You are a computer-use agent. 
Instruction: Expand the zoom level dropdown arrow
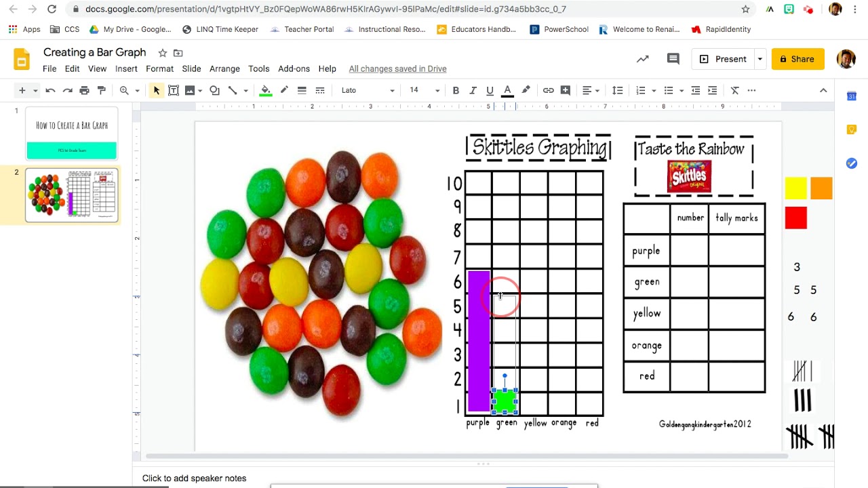(x=137, y=90)
